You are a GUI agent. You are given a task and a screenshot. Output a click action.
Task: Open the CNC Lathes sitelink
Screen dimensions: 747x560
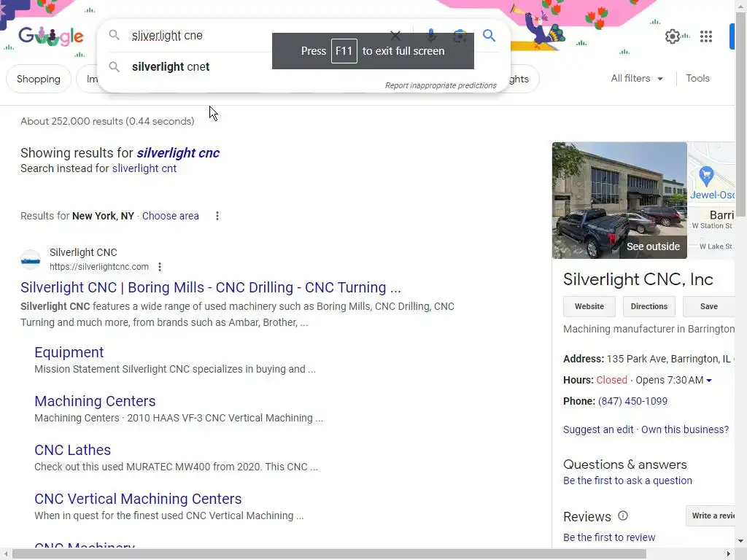click(x=72, y=450)
